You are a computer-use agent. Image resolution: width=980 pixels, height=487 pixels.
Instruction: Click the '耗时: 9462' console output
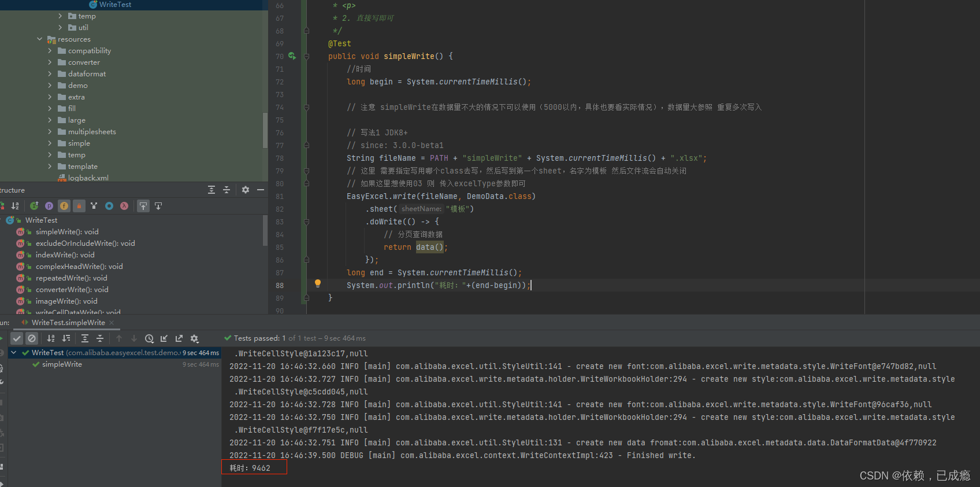click(250, 468)
